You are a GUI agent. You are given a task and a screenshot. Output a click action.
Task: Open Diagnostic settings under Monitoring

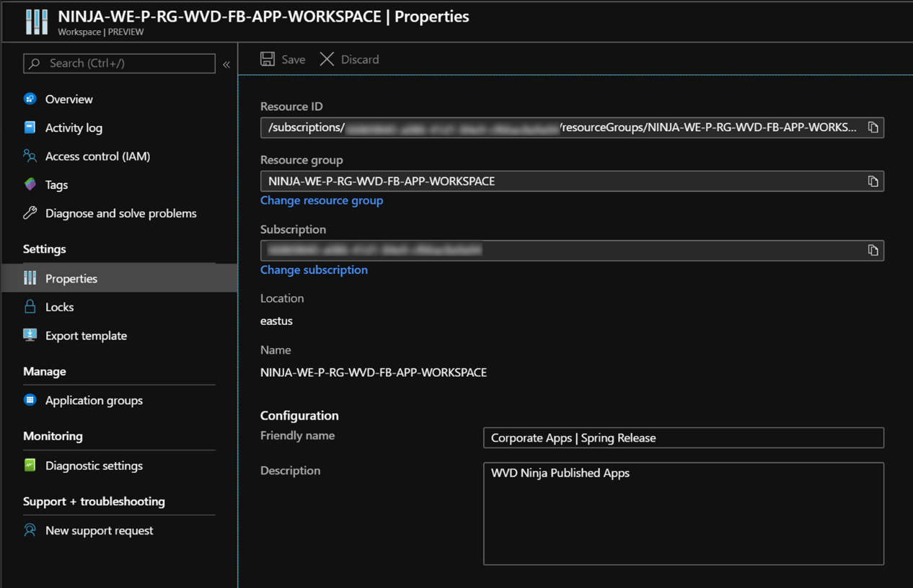click(94, 465)
